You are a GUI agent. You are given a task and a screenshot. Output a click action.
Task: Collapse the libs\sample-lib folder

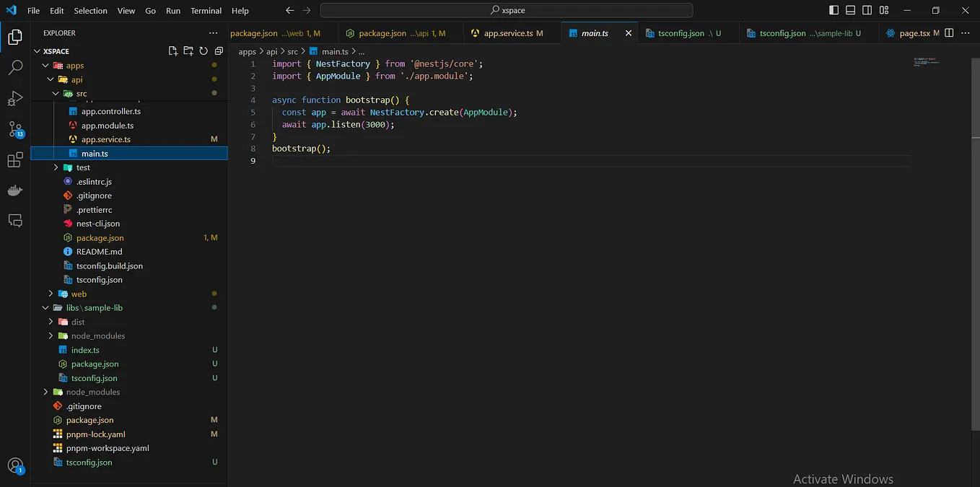(x=45, y=307)
